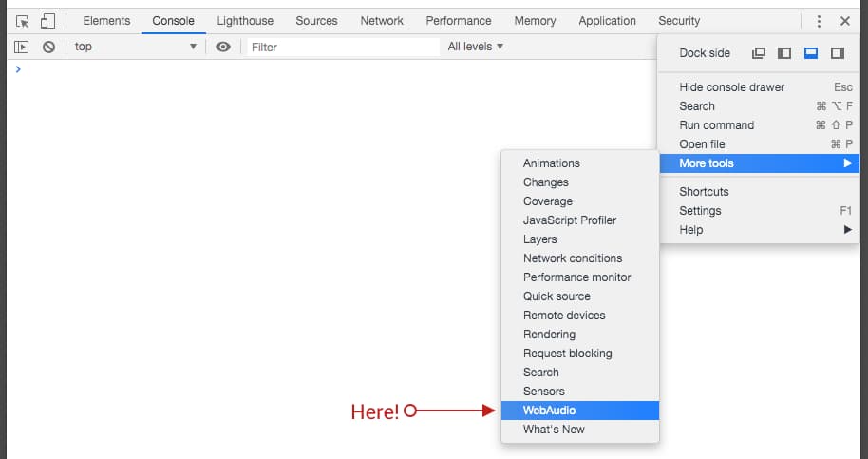The height and width of the screenshot is (459, 868).
Task: Clear the console with the ban icon
Action: (48, 47)
